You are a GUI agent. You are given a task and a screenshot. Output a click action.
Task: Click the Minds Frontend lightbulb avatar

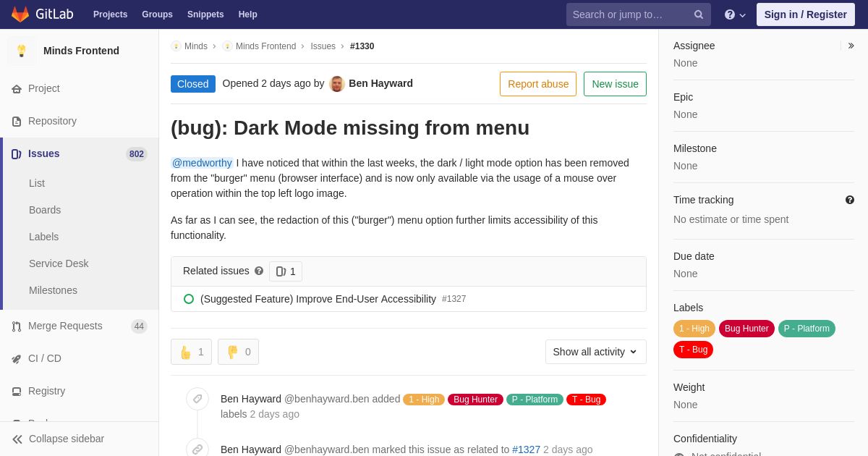[22, 51]
